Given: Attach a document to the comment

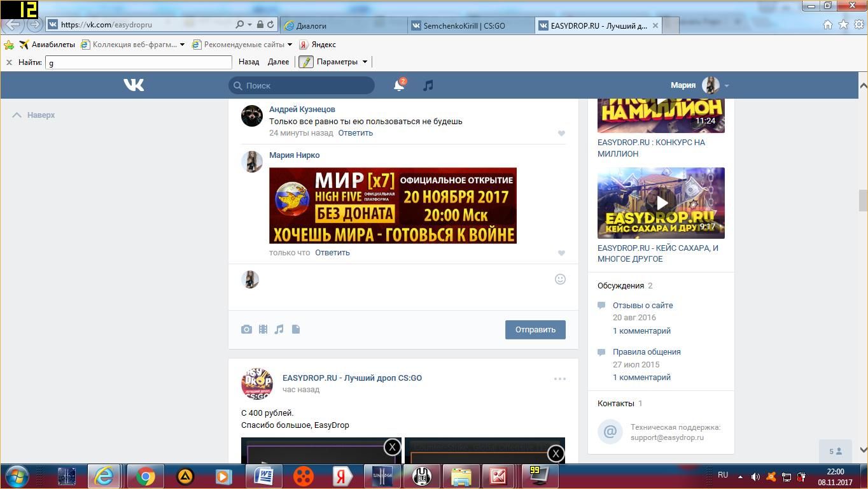Looking at the screenshot, I should [296, 329].
